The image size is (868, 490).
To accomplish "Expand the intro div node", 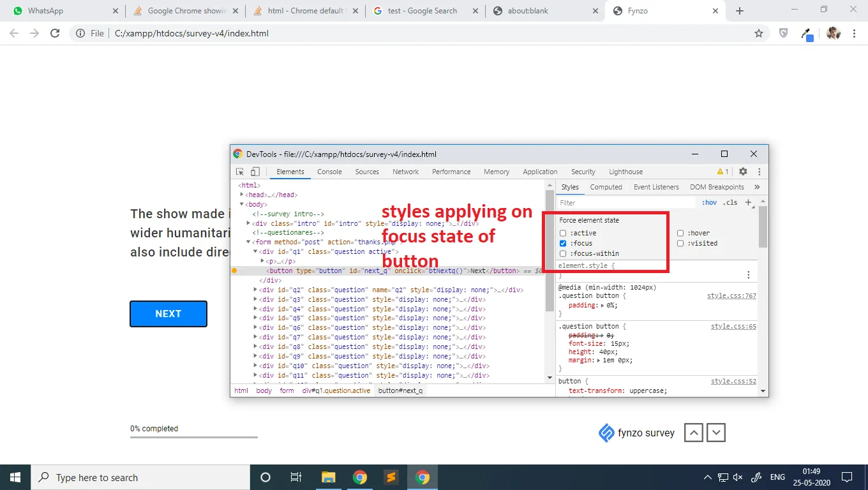I will coord(249,224).
